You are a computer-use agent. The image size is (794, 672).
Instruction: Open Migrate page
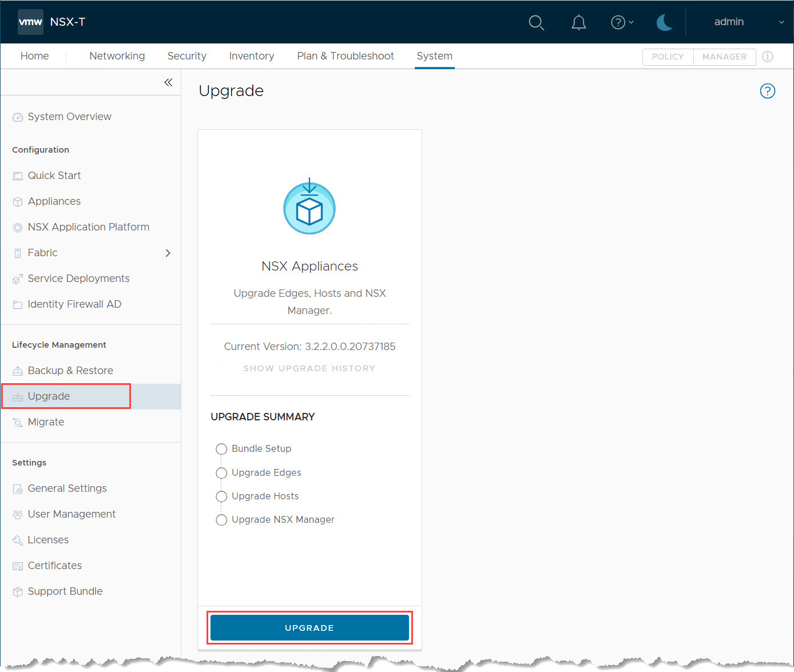click(46, 422)
